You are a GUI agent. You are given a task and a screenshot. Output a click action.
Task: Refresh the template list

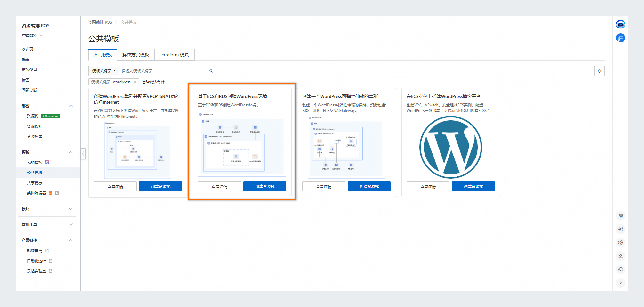[599, 71]
